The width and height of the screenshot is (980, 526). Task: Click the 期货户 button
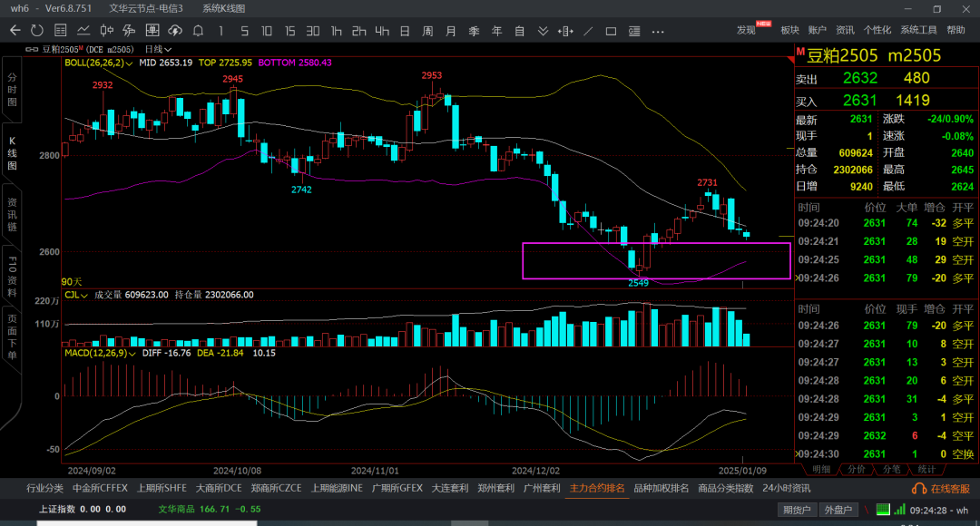click(x=797, y=510)
